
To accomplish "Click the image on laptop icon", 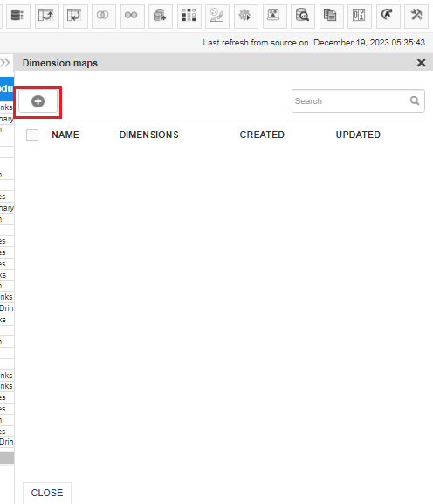I will pyautogui.click(x=275, y=16).
